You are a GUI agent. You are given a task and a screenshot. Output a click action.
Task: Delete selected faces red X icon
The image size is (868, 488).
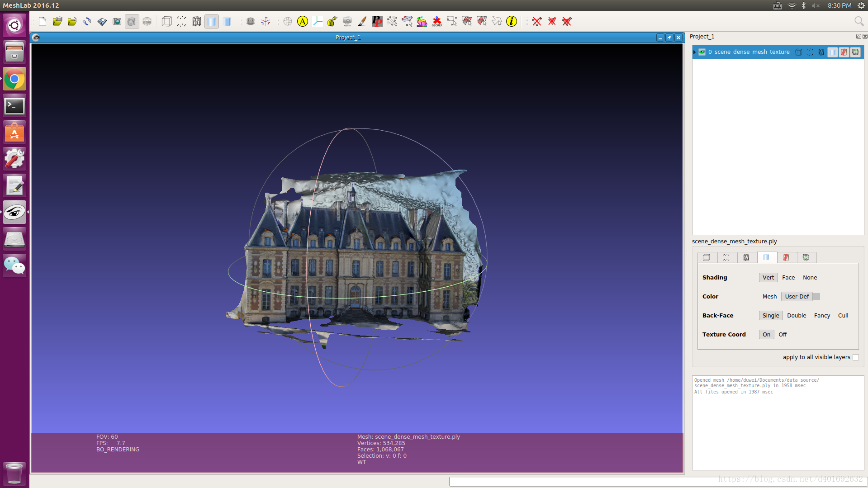point(552,21)
